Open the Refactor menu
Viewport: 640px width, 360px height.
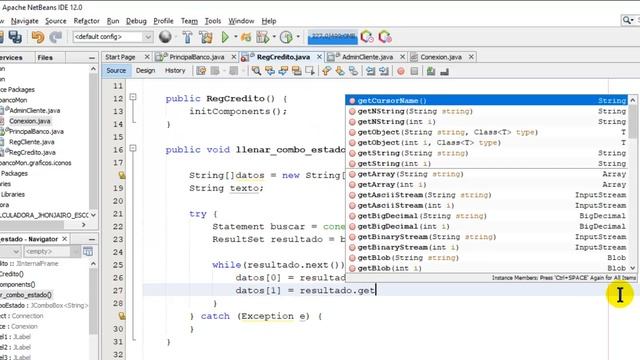click(x=86, y=21)
